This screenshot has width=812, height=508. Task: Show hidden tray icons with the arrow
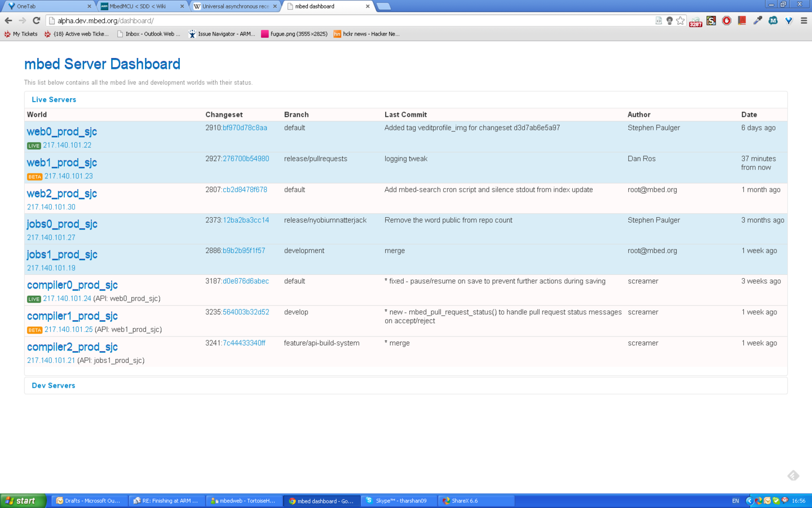(749, 501)
